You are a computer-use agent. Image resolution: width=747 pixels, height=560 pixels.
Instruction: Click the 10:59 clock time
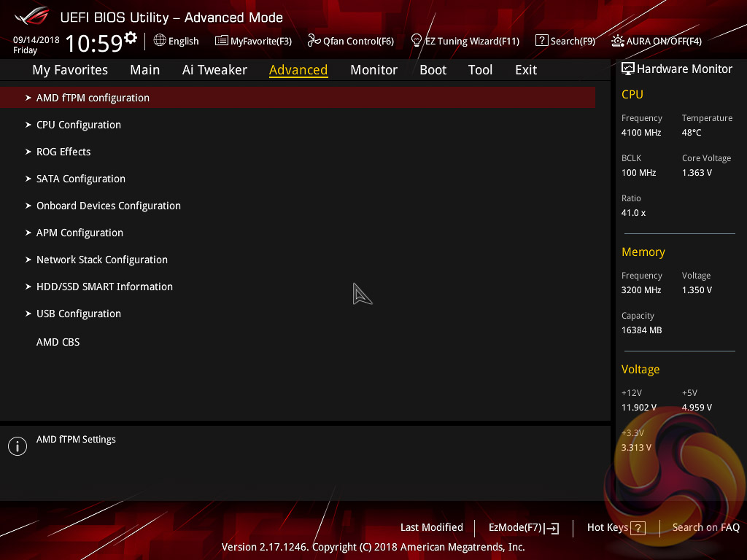click(94, 43)
